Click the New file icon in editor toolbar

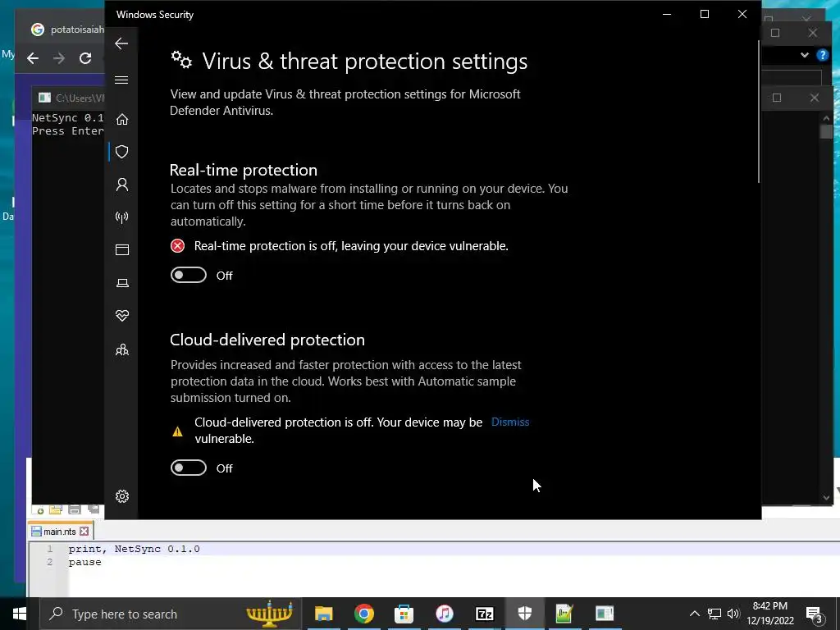39,510
